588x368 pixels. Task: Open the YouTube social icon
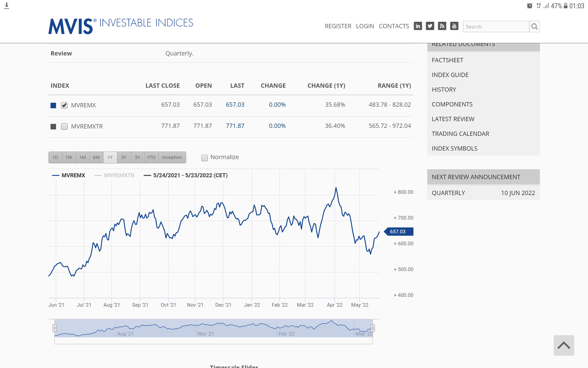[x=454, y=26]
